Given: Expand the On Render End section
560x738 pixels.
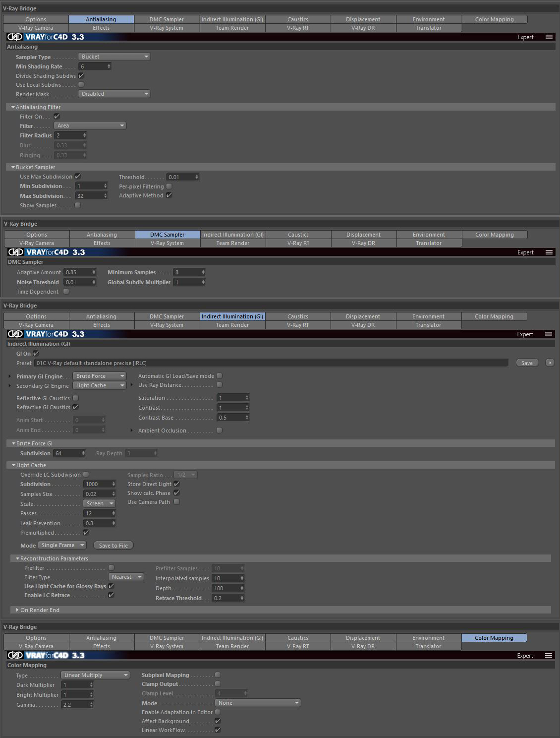Looking at the screenshot, I should [17, 610].
